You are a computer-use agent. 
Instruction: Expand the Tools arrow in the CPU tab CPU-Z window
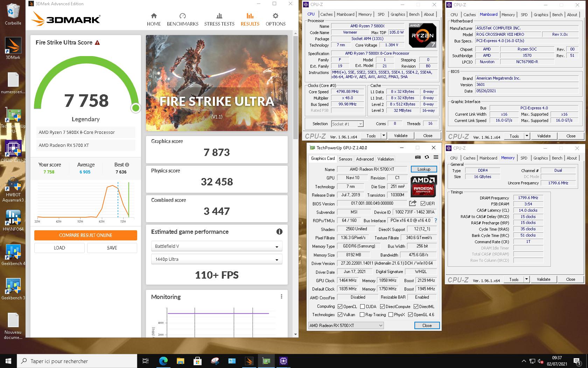tap(383, 136)
